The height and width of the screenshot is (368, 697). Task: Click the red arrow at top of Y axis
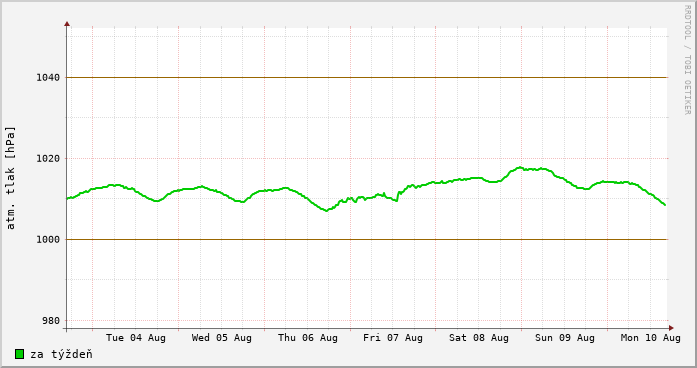click(x=67, y=24)
